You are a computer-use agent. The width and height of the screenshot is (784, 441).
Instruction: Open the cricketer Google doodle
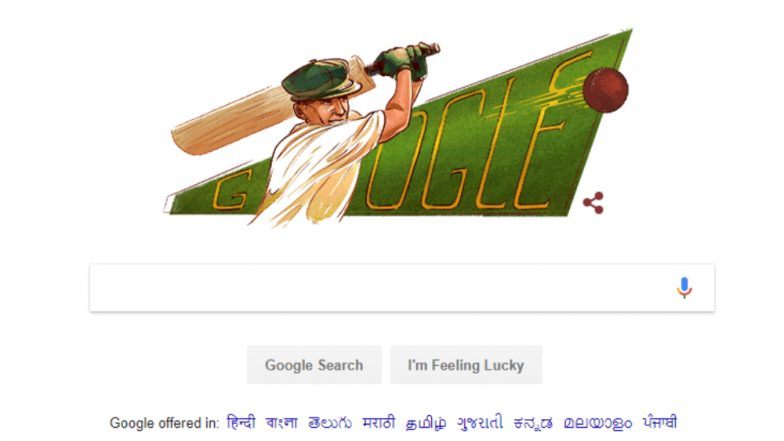click(398, 128)
